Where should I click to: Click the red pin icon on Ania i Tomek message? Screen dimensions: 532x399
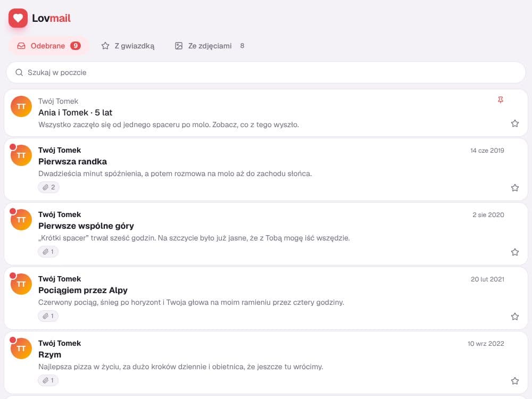point(501,100)
